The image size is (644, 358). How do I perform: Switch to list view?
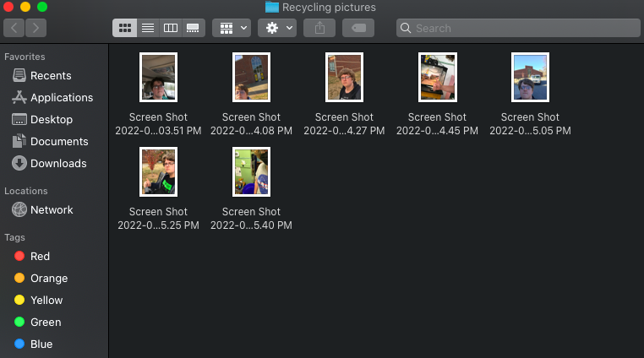click(x=148, y=28)
